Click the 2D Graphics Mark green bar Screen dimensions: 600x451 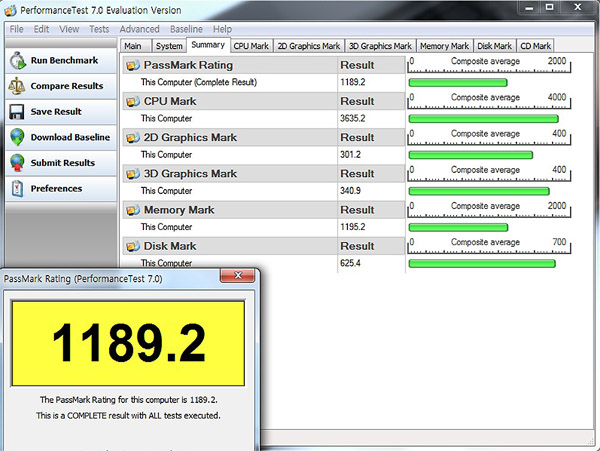point(471,155)
